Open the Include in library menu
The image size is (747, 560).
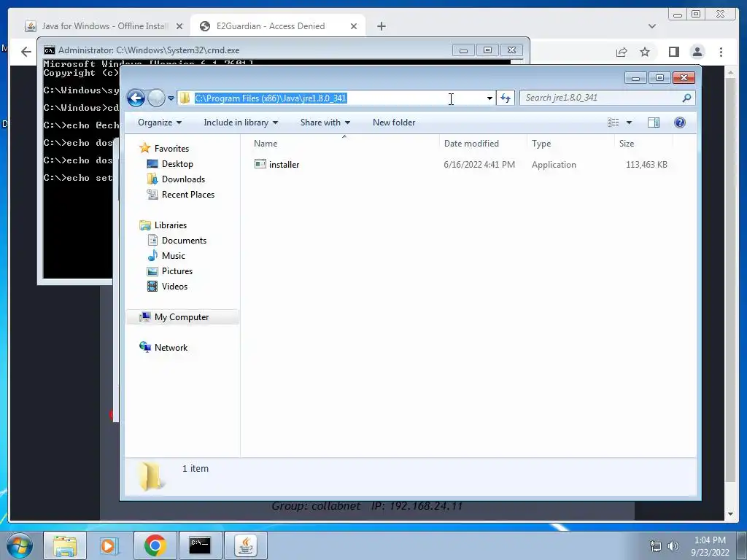241,122
